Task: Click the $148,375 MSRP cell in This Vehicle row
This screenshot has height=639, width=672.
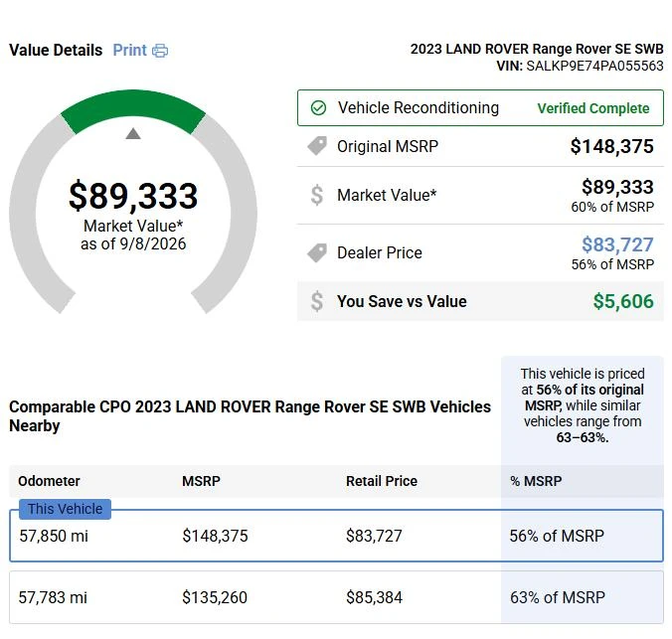Action: click(x=215, y=536)
